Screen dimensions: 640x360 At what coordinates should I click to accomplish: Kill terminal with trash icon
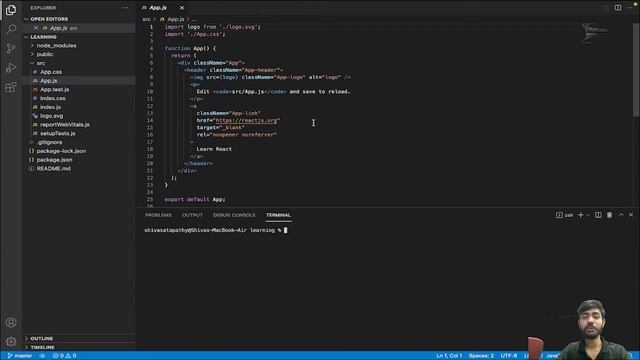click(x=609, y=215)
